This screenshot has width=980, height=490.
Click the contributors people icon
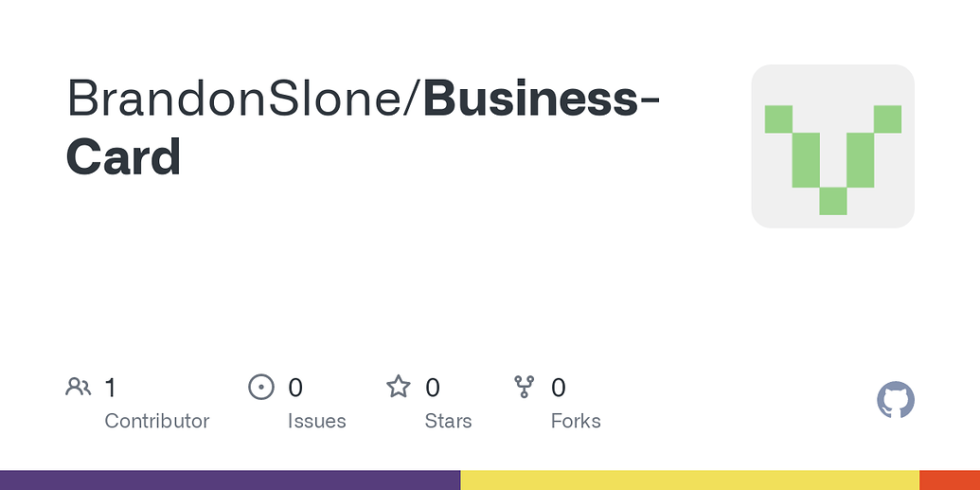point(79,387)
